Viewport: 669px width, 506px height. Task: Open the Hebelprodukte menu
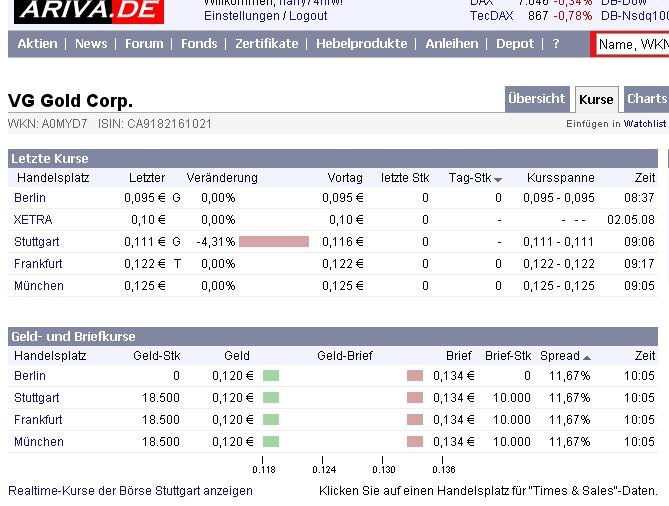click(361, 44)
